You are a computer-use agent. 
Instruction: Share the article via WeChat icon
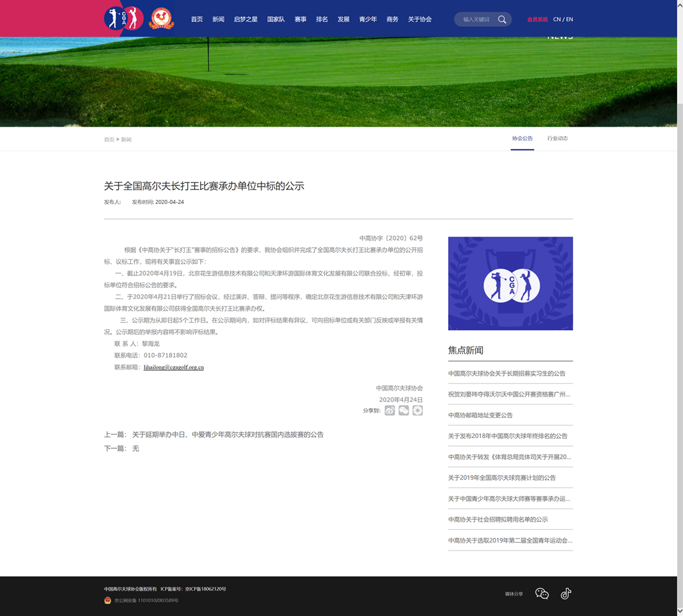[x=404, y=411]
